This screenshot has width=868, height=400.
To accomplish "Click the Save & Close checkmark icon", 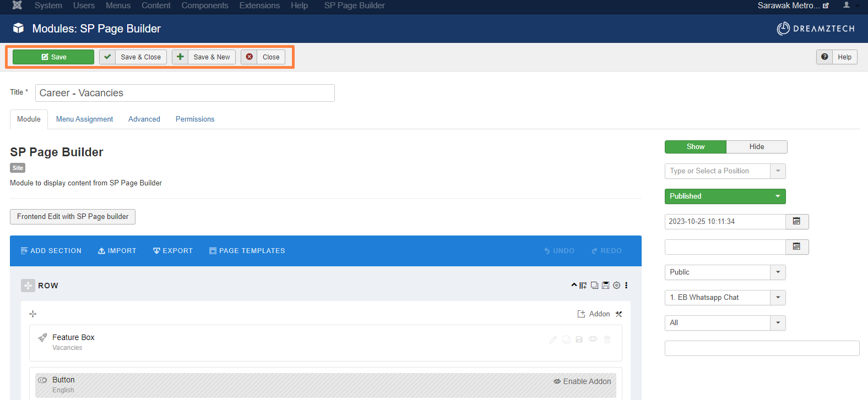I will click(x=107, y=57).
